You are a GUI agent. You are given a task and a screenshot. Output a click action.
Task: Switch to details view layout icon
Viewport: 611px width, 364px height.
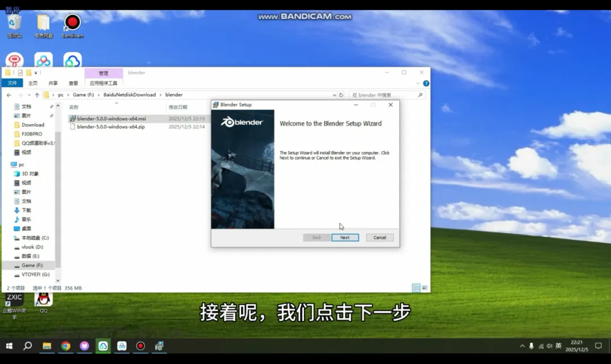(x=416, y=288)
